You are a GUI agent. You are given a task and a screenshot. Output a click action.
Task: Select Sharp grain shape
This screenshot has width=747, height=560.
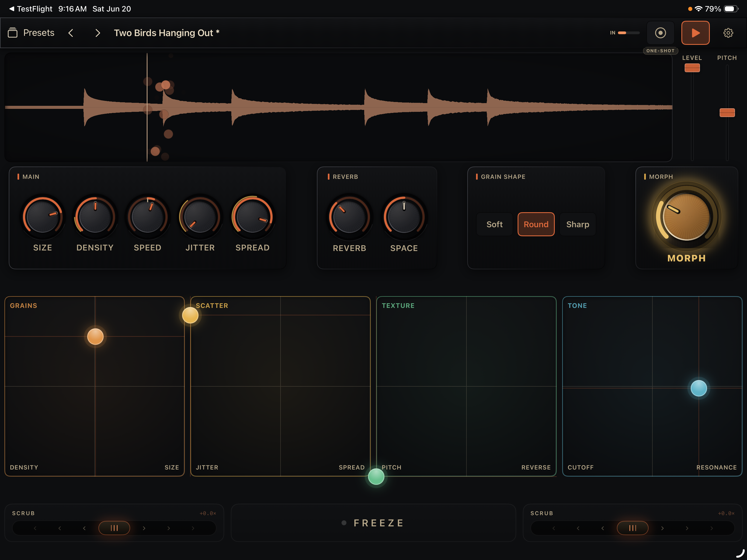pyautogui.click(x=577, y=224)
